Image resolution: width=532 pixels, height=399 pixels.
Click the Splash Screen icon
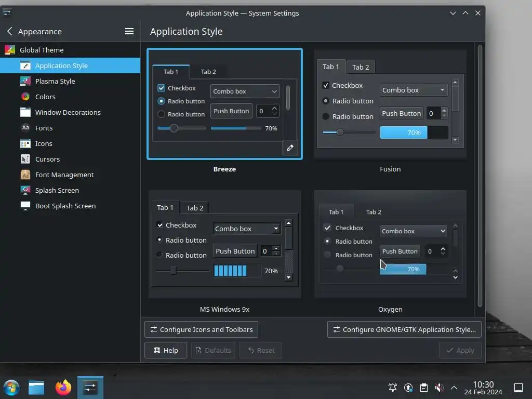[25, 190]
